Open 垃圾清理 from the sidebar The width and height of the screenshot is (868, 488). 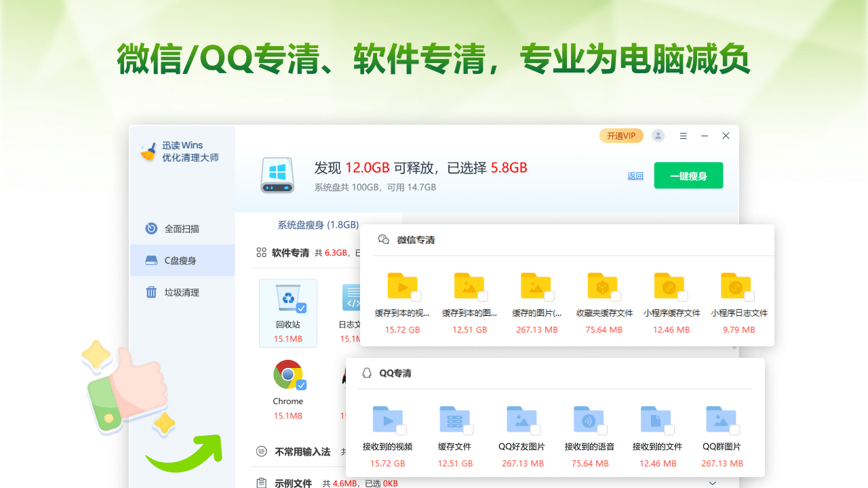[x=181, y=292]
